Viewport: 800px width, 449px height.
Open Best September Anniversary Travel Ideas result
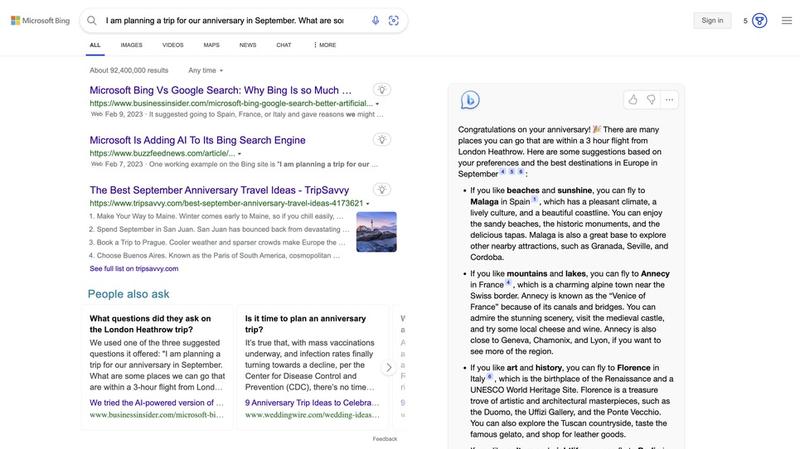tap(219, 190)
